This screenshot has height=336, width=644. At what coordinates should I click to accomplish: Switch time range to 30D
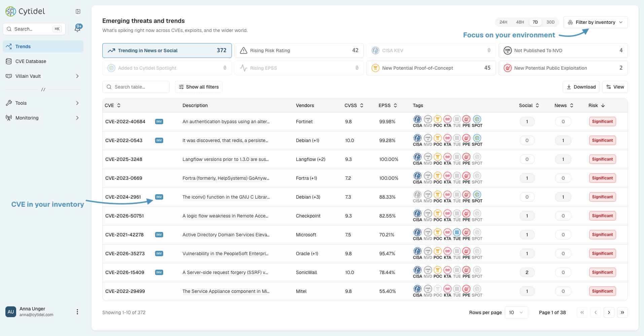click(550, 22)
